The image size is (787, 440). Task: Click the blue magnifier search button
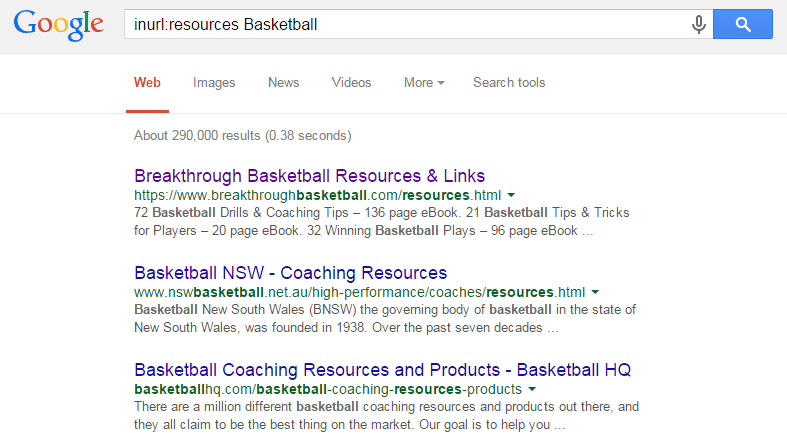[743, 24]
